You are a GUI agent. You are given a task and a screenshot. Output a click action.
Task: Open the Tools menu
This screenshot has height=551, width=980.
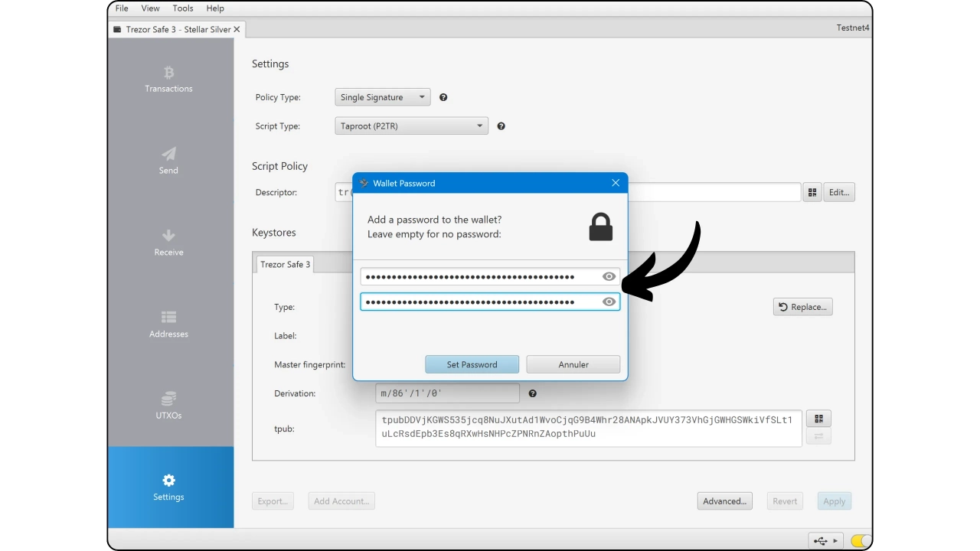(183, 8)
